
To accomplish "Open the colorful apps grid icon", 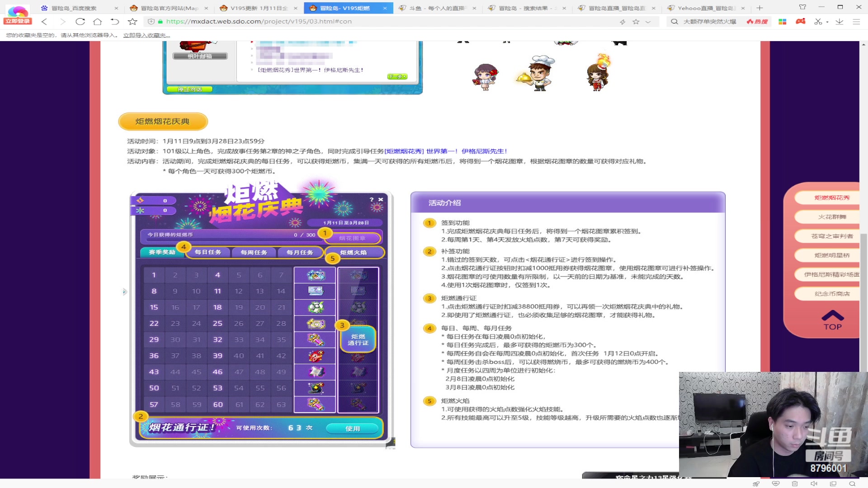I will (783, 21).
